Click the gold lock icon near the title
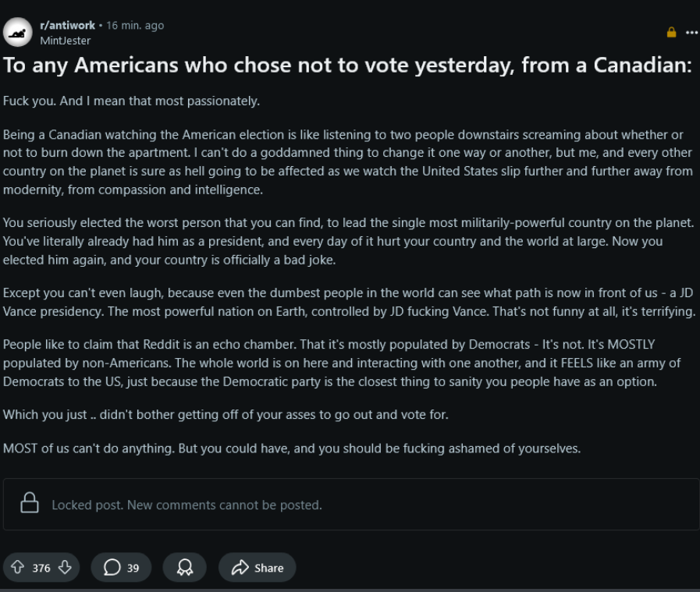This screenshot has width=700, height=592. pos(671,33)
